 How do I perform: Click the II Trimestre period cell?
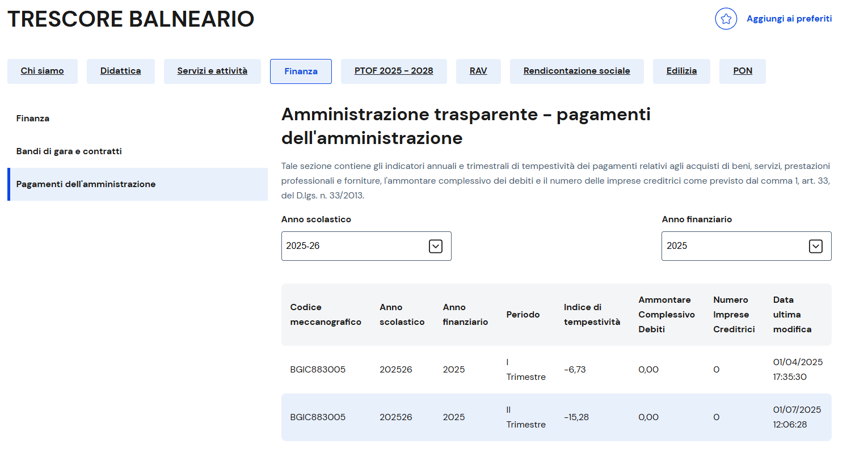(525, 417)
